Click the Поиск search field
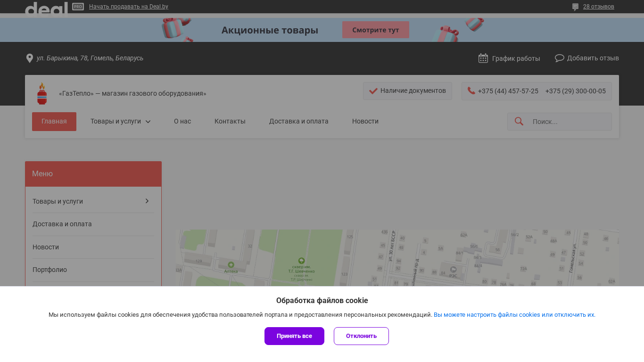This screenshot has height=362, width=644. 560,122
